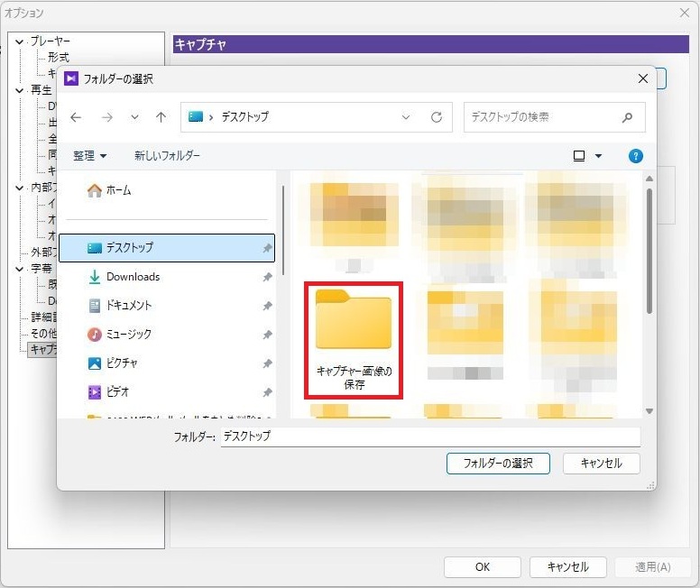Select Downloads in the navigation pane
This screenshot has height=588, width=700.
click(133, 277)
